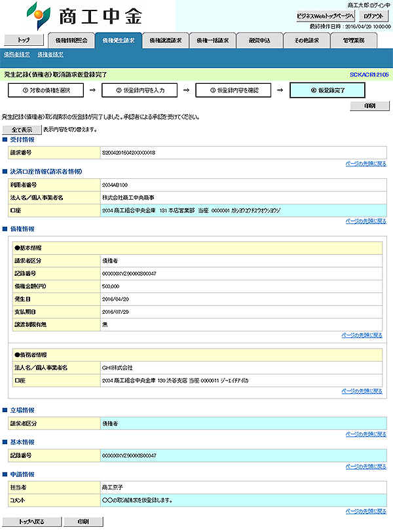Image resolution: width=393 pixels, height=532 pixels.
Task: Select step 2 仮登録内容を入力 box
Action: click(x=140, y=90)
